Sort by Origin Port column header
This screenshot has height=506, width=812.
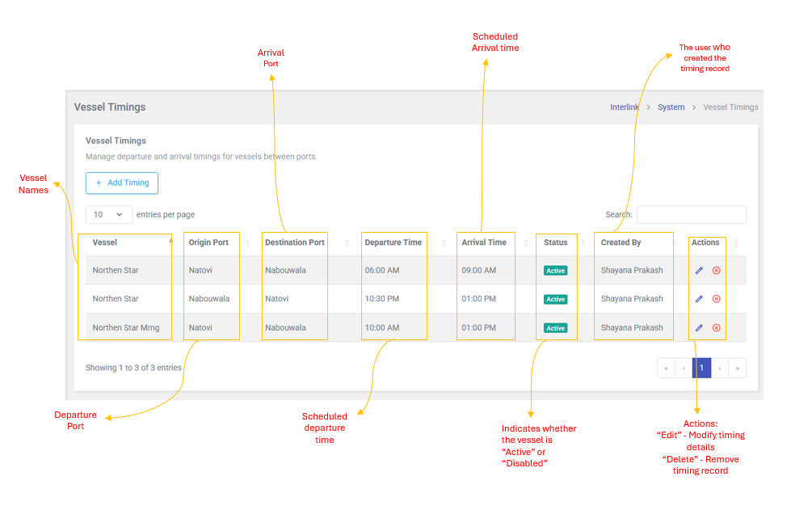(x=208, y=242)
